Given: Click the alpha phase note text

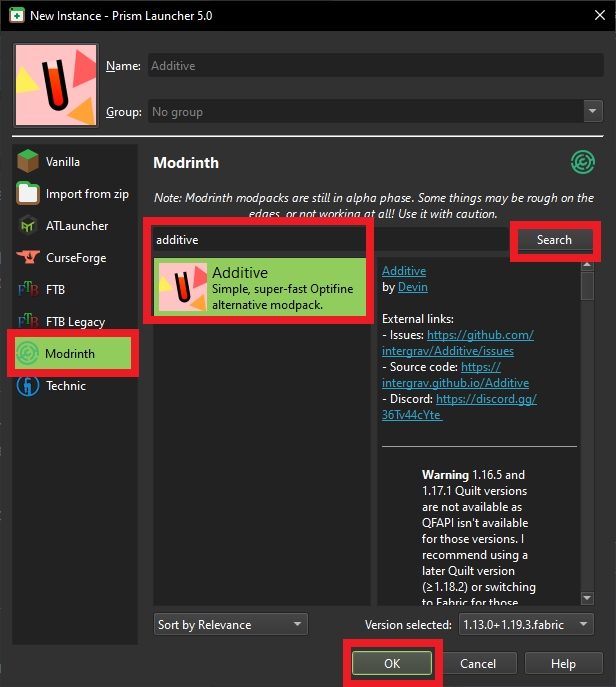Looking at the screenshot, I should pyautogui.click(x=374, y=205).
